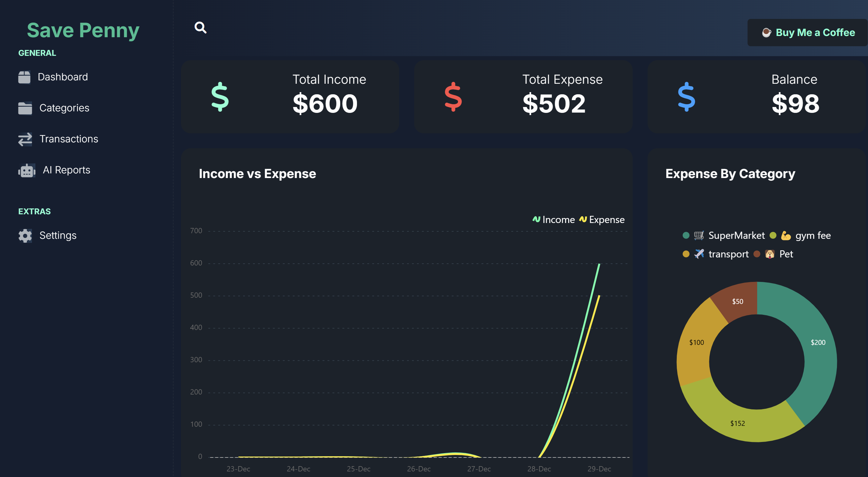Toggle Expense series in chart legend
The width and height of the screenshot is (868, 477).
[602, 220]
